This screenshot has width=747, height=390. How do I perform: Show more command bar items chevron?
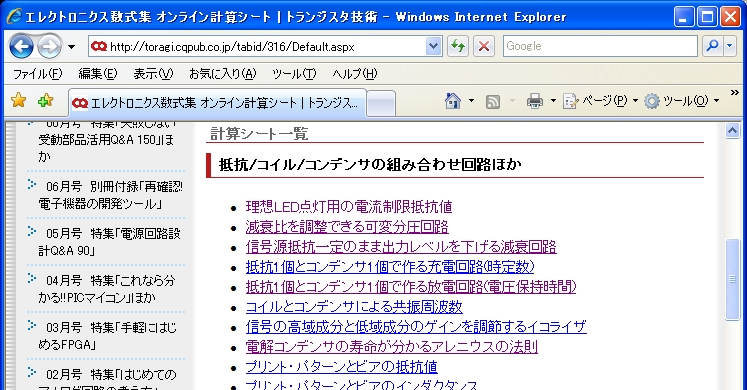pos(735,92)
